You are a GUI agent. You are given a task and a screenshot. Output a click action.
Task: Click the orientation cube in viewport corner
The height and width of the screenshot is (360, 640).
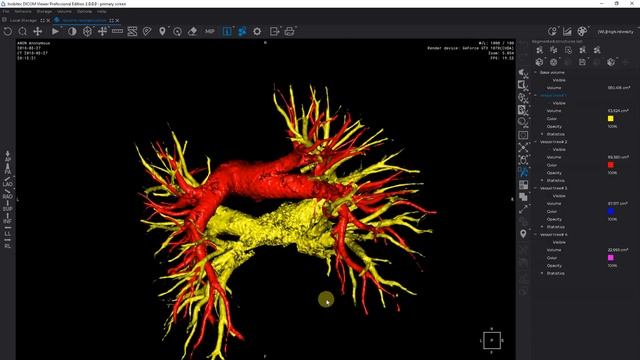492,340
